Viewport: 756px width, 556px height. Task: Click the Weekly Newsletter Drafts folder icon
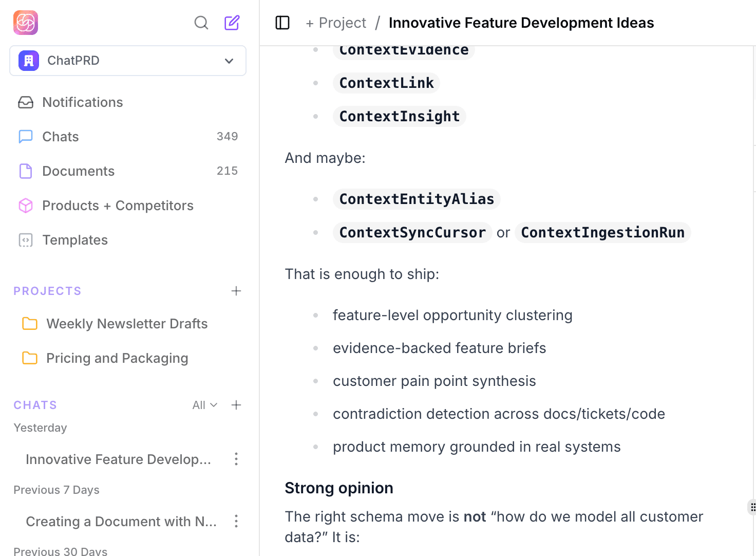30,324
